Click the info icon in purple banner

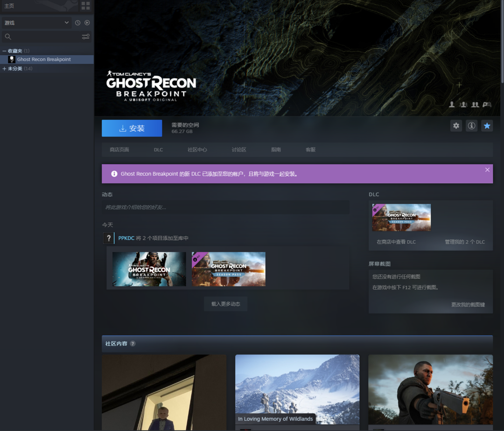click(114, 174)
